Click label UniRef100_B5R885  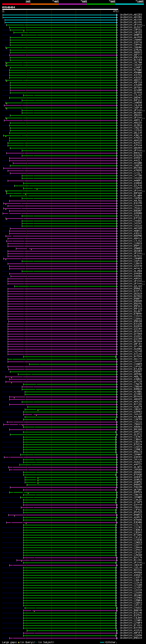(x=131, y=301)
